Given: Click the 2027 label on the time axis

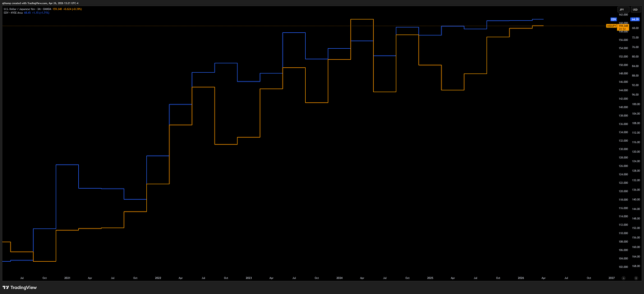Looking at the screenshot, I should click(x=611, y=278).
